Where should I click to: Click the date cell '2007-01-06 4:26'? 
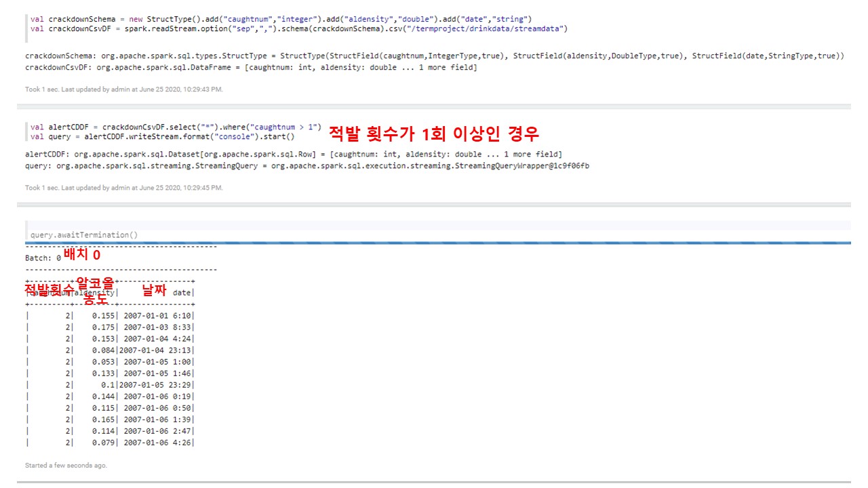157,443
